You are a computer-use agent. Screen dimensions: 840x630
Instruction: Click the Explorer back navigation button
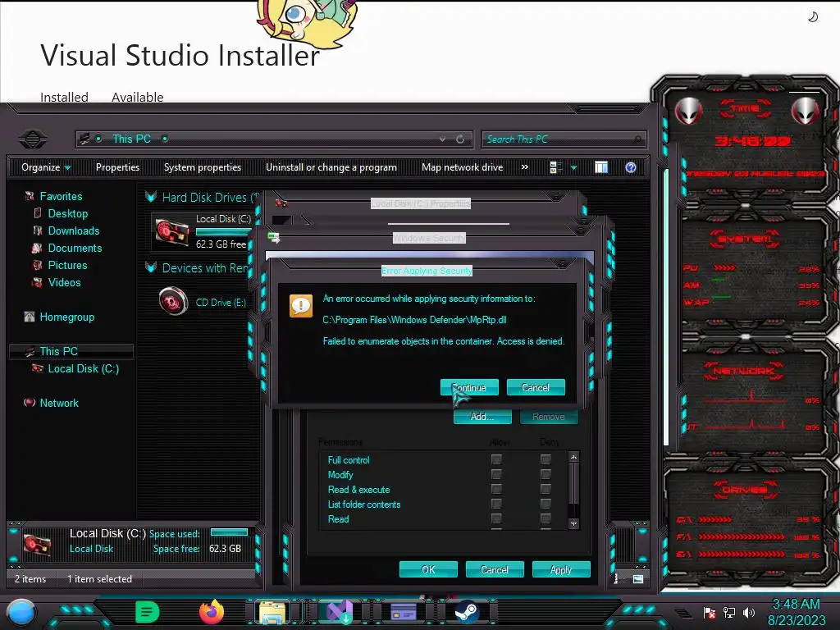(x=33, y=139)
